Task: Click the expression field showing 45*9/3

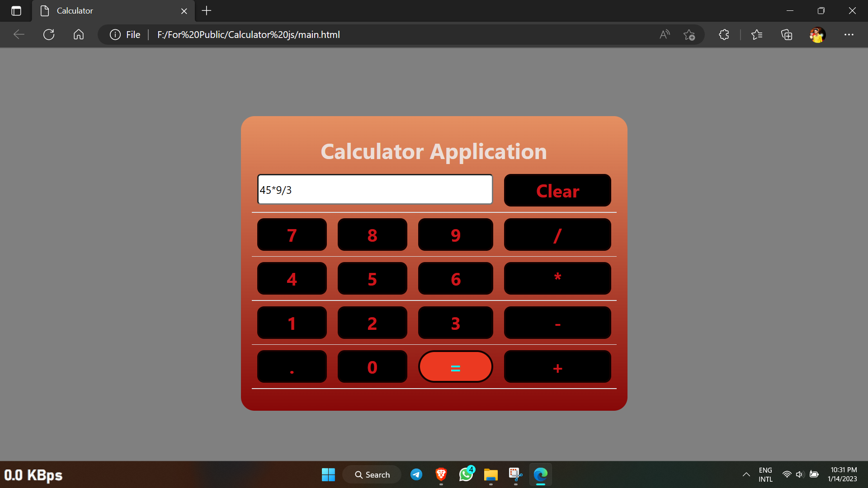Action: [374, 189]
